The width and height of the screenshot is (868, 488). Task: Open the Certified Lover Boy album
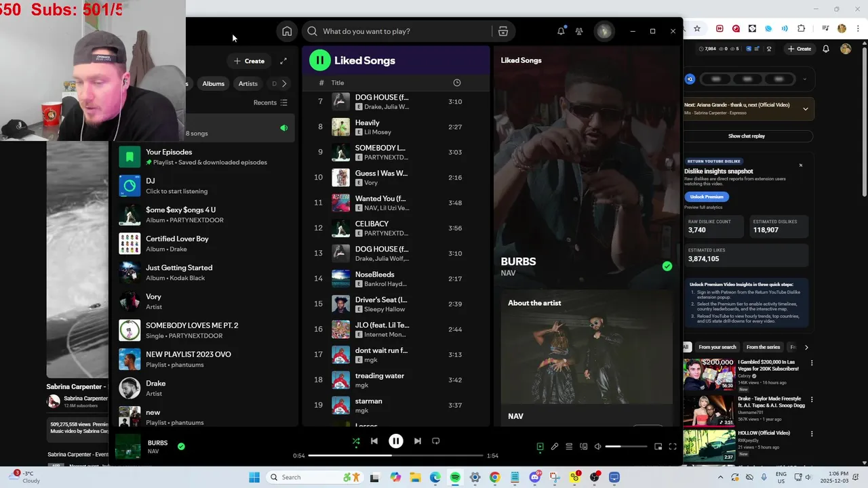(202, 243)
